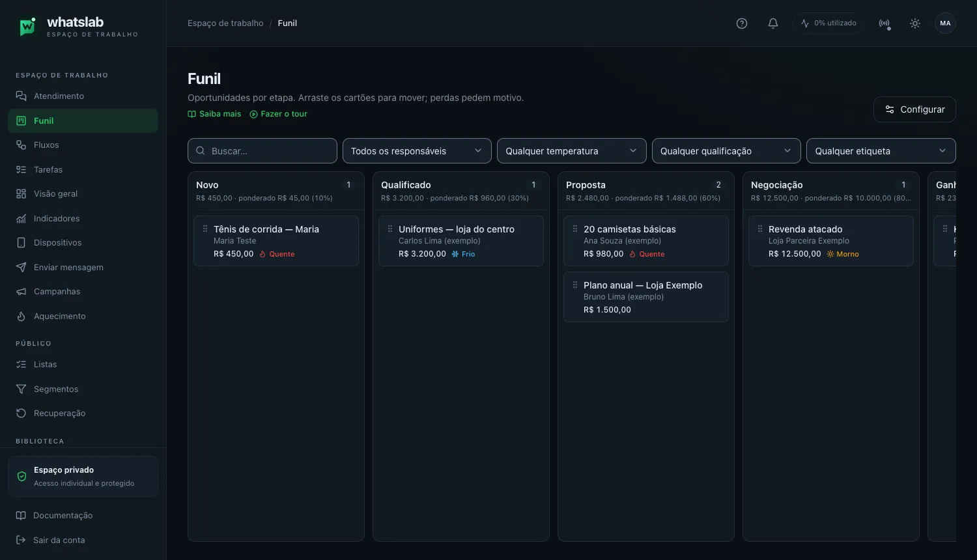Screen dimensions: 977x560
Task: Click the Configurar button
Action: [914, 109]
